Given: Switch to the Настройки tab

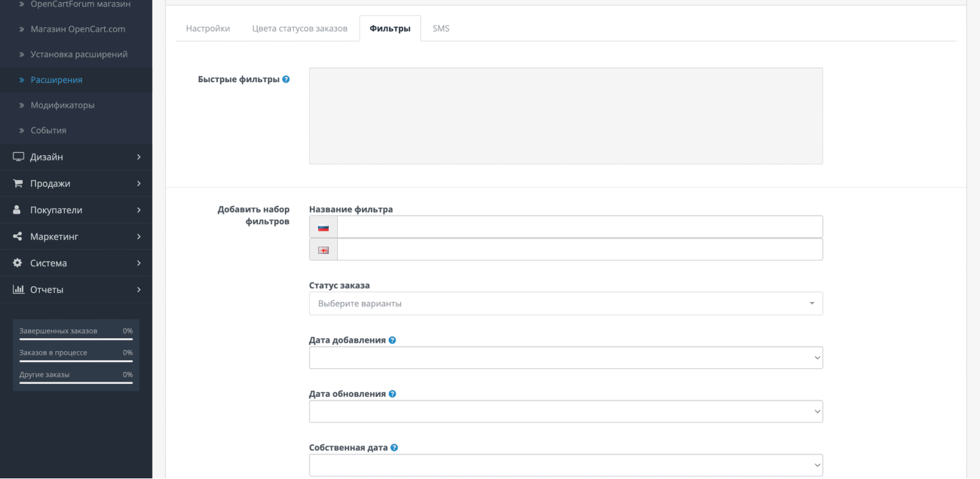Looking at the screenshot, I should point(208,29).
